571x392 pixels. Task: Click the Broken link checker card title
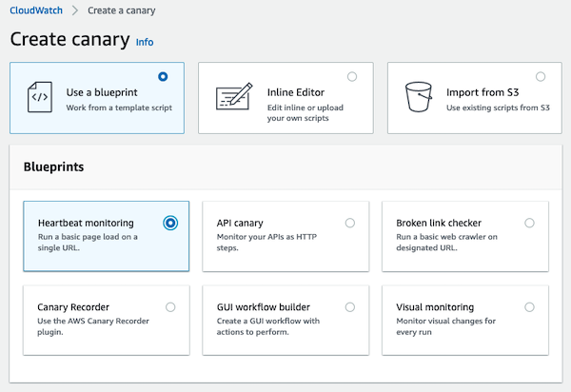[439, 223]
